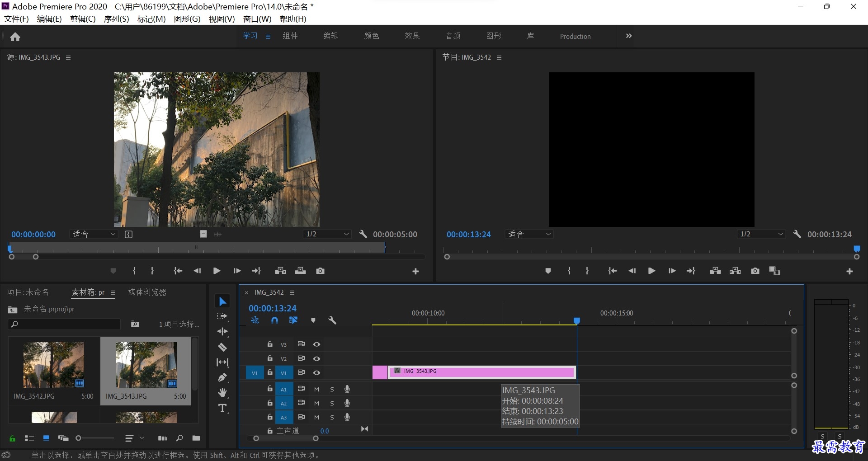Toggle V1 track output eye
This screenshot has height=461, width=868.
point(316,373)
